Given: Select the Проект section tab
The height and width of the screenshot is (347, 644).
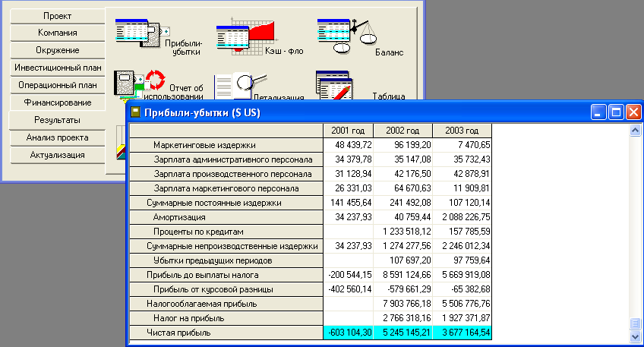Looking at the screenshot, I should 57,16.
